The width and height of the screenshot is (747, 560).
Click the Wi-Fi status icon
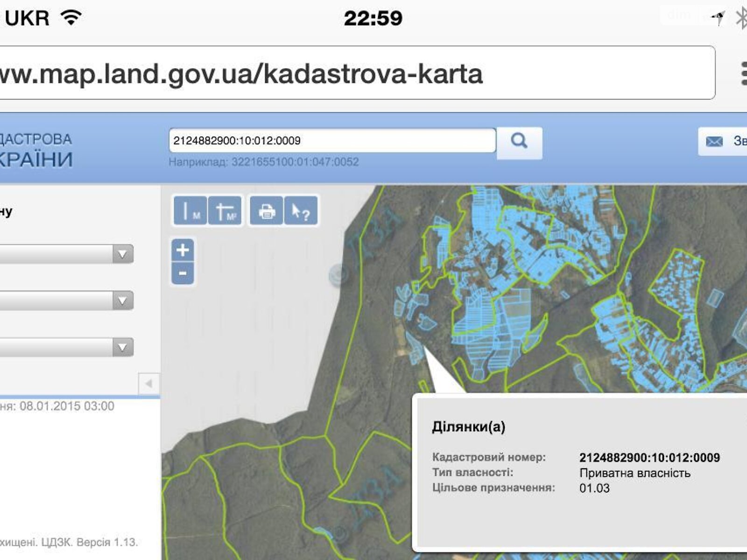71,18
